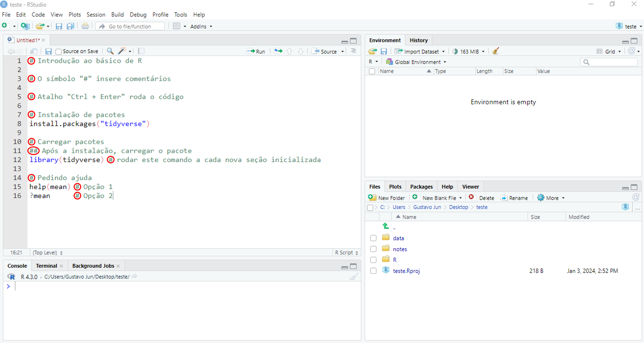Run the current line with Run button
The width and height of the screenshot is (644, 343).
256,52
